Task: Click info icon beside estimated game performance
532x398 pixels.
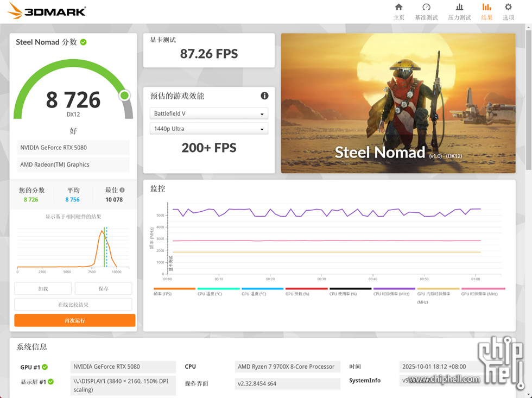Action: click(264, 96)
